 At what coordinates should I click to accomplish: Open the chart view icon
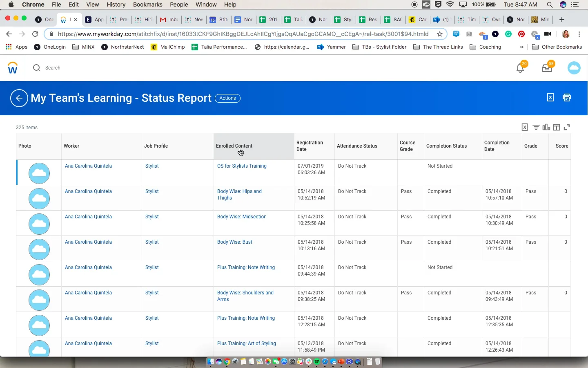[x=546, y=128]
